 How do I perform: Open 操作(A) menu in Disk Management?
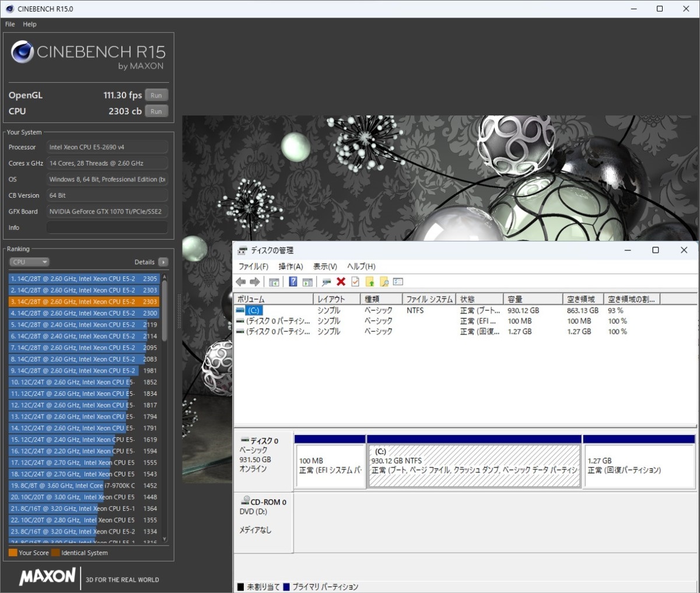tap(290, 266)
